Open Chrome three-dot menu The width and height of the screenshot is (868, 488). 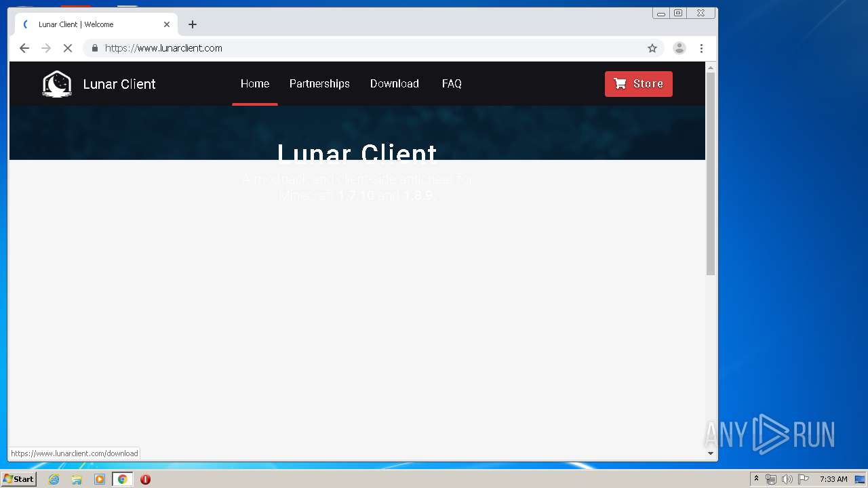pyautogui.click(x=701, y=48)
